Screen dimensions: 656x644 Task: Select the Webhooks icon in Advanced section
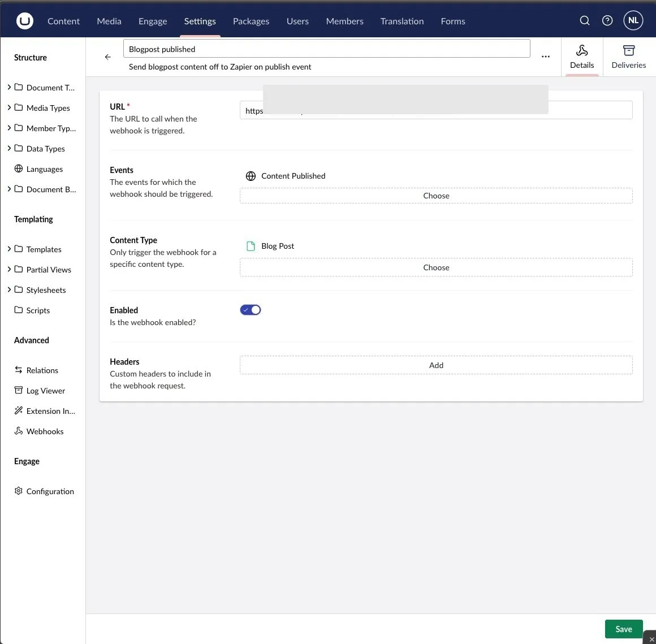point(19,431)
